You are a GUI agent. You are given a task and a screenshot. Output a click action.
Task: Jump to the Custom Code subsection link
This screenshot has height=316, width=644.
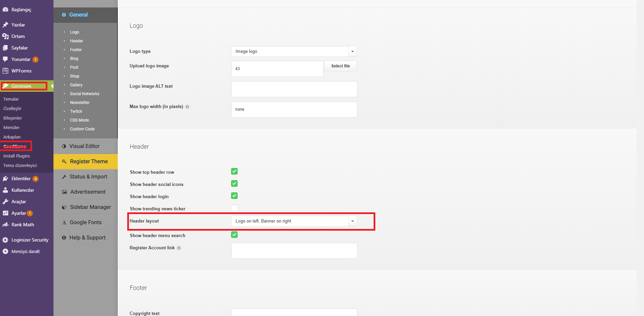coord(82,129)
